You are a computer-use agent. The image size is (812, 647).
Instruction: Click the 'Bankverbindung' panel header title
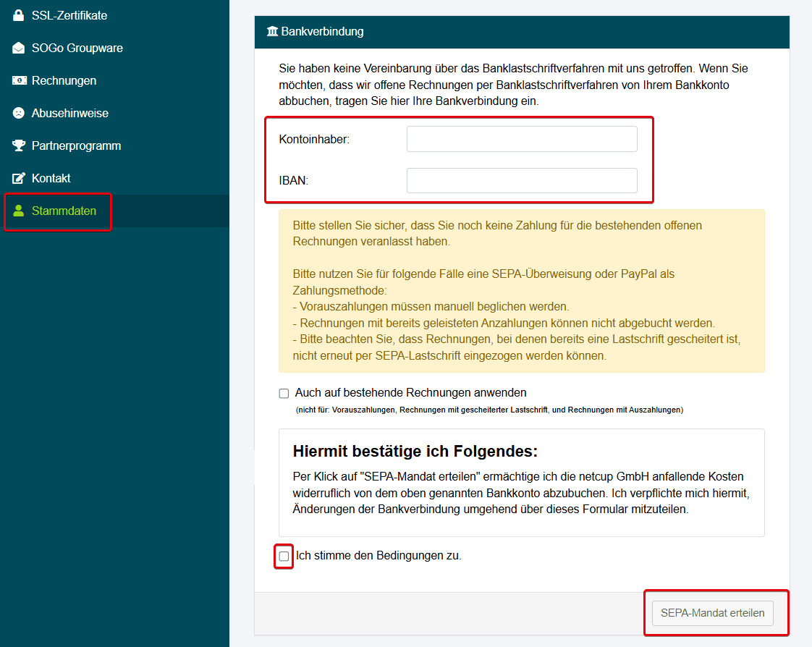[x=322, y=32]
